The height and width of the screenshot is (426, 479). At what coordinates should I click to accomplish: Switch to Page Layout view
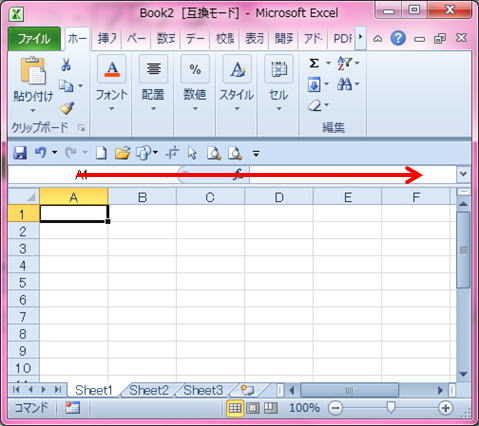pos(253,408)
